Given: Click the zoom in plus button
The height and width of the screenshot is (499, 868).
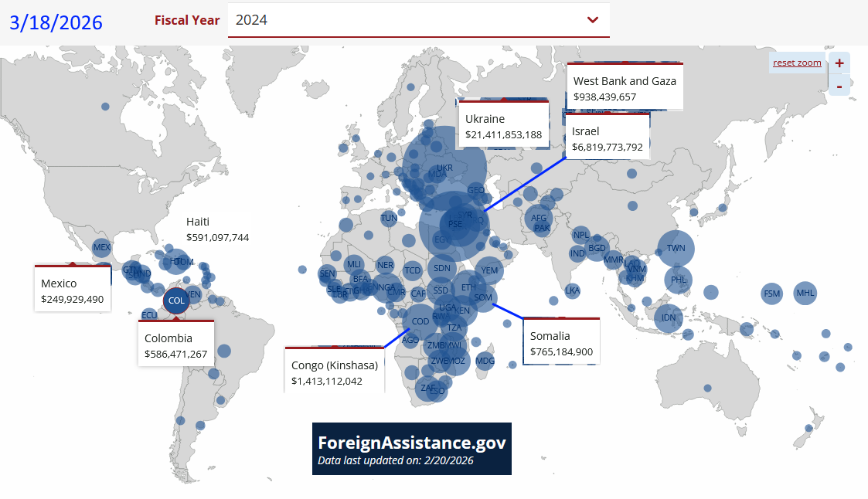Looking at the screenshot, I should pos(839,63).
